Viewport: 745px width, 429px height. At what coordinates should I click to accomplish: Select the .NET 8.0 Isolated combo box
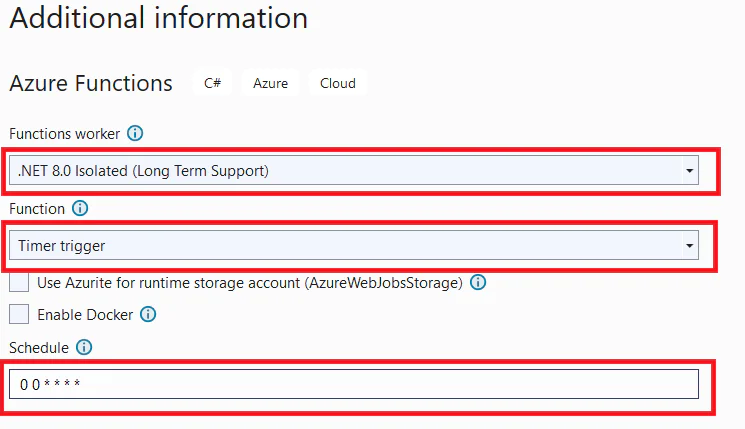pos(354,170)
